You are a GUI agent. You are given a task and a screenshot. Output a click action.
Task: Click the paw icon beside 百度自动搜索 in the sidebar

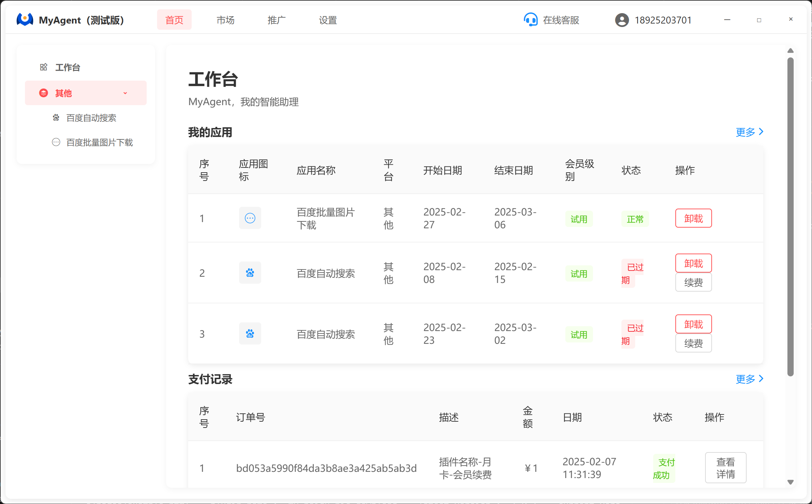[x=56, y=118]
